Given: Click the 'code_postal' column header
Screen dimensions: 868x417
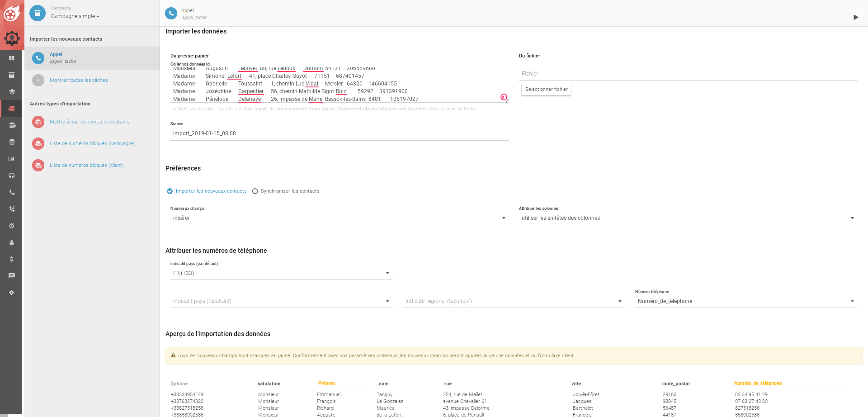Looking at the screenshot, I should (676, 384).
